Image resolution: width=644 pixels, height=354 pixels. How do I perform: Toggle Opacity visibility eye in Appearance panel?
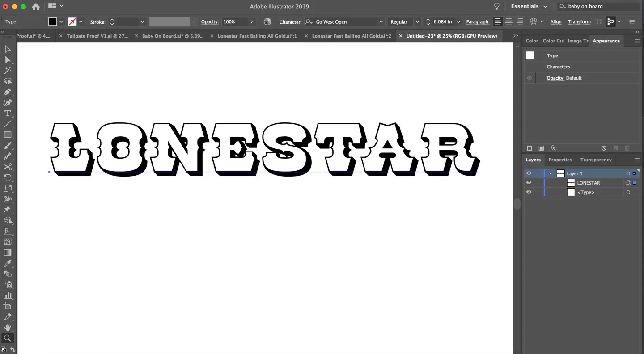(x=530, y=78)
